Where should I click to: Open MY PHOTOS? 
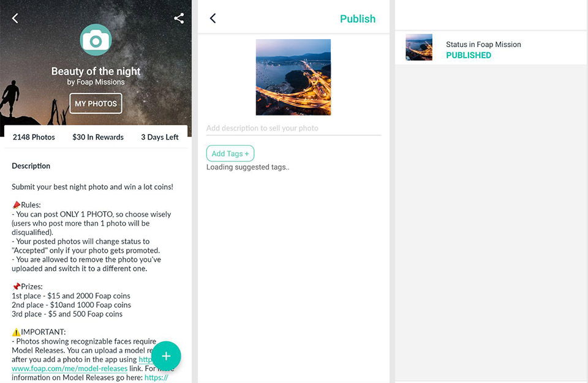click(x=96, y=103)
